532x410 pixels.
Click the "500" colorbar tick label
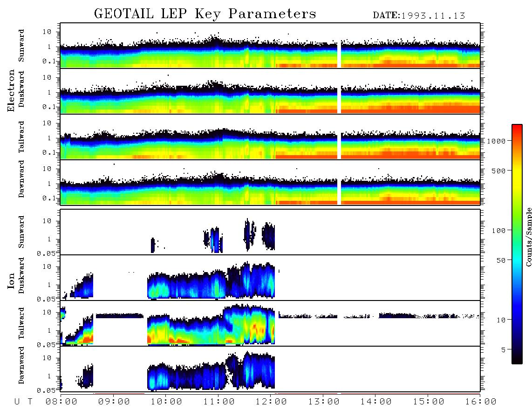pyautogui.click(x=499, y=171)
